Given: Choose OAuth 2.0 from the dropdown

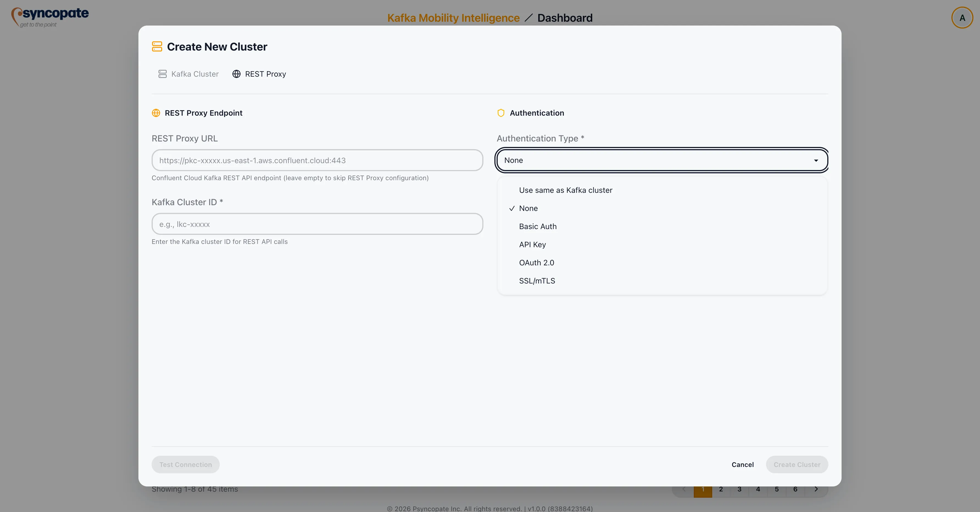Looking at the screenshot, I should (536, 263).
